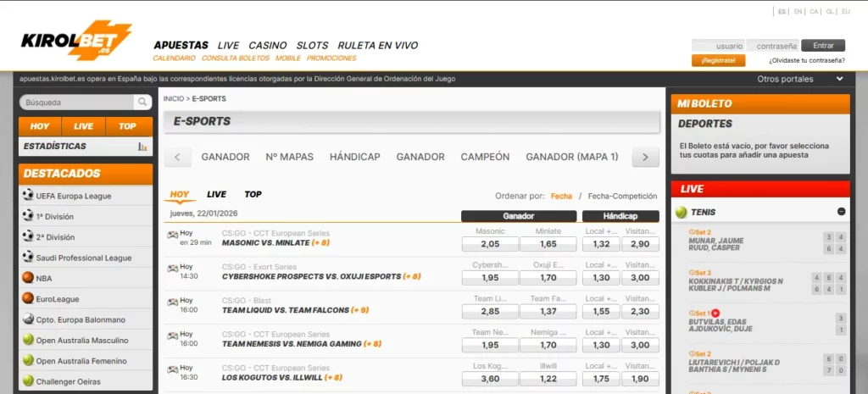The width and height of the screenshot is (868, 394).
Task: Click football icon beside Saudi Professional League
Action: 28,257
